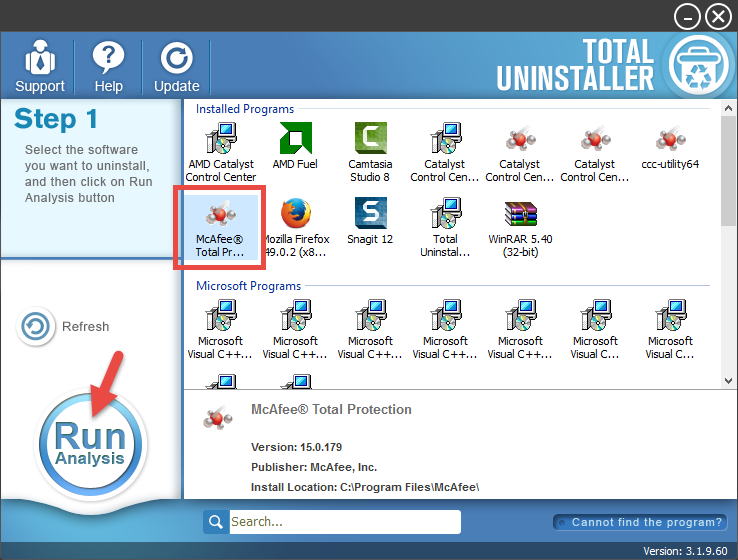Image resolution: width=738 pixels, height=560 pixels.
Task: Click the 'Install Location: C:\Program Files\McAfee\' line
Action: coord(365,487)
